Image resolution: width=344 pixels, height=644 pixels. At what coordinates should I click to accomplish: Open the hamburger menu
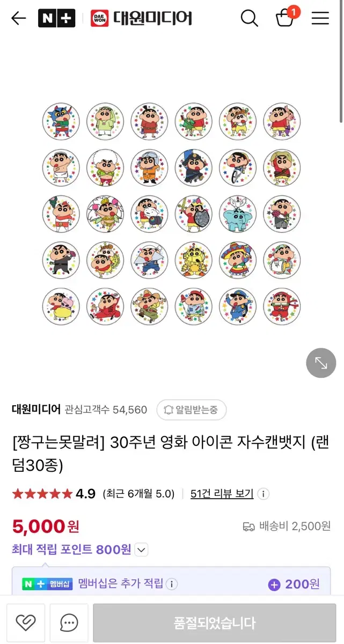point(320,18)
